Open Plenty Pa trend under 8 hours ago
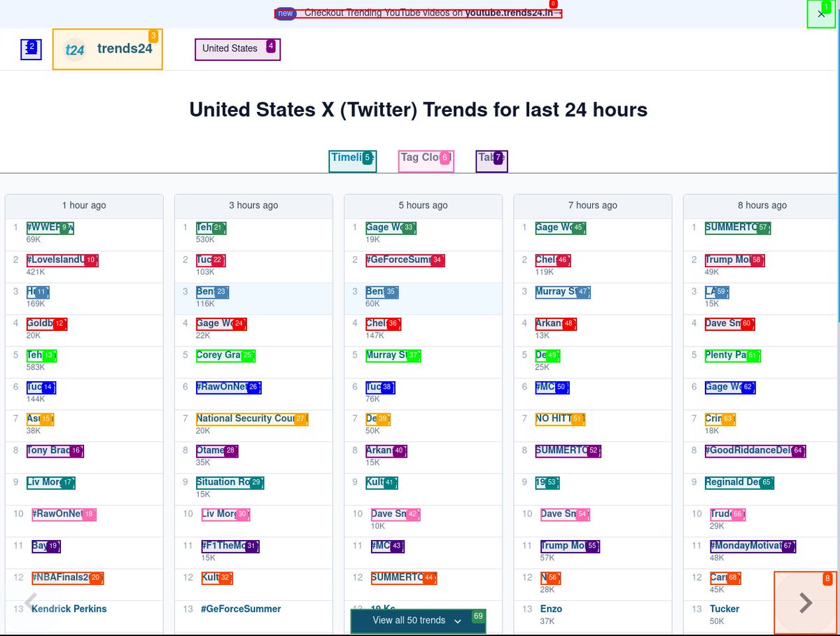840x636 pixels. (732, 355)
